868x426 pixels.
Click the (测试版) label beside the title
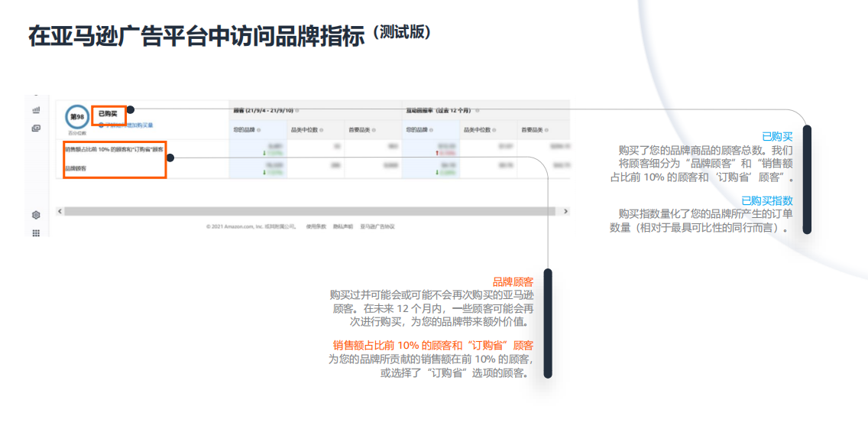(402, 32)
